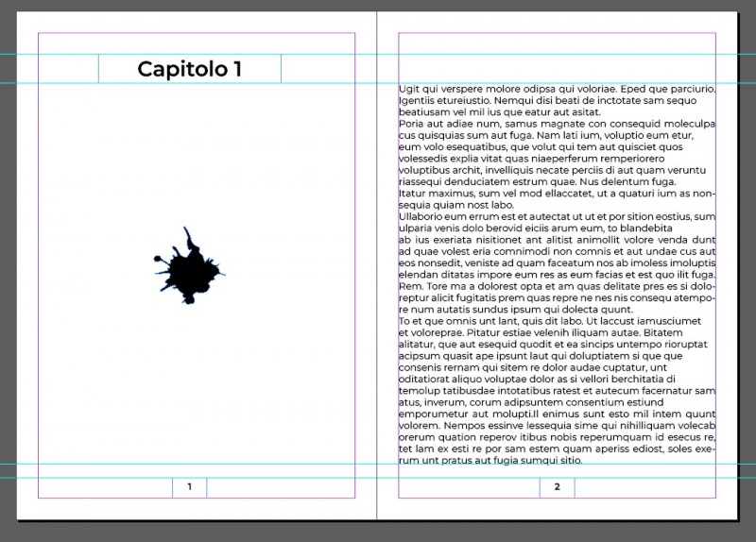Image resolution: width=756 pixels, height=542 pixels.
Task: Select the ink splatter image
Action: point(189,265)
